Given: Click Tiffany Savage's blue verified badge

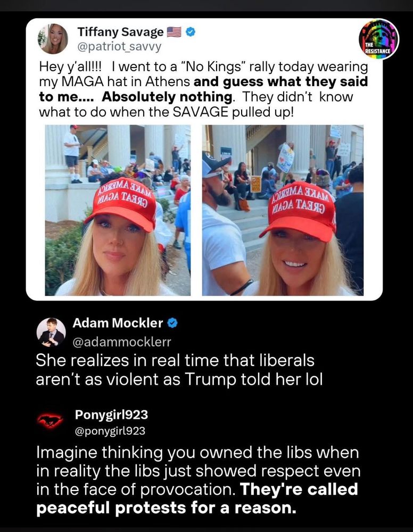Looking at the screenshot, I should click(x=191, y=32).
